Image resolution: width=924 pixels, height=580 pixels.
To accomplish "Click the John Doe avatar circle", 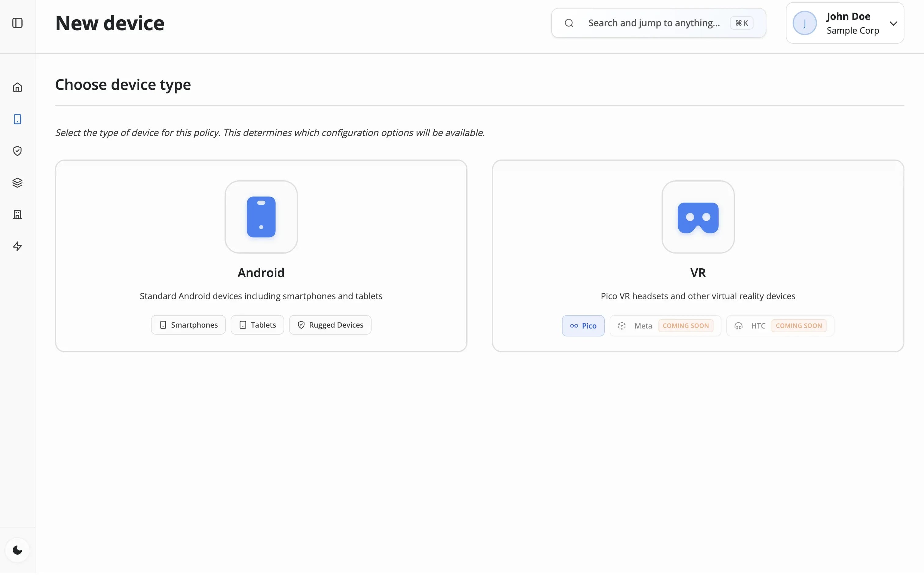I will click(804, 23).
